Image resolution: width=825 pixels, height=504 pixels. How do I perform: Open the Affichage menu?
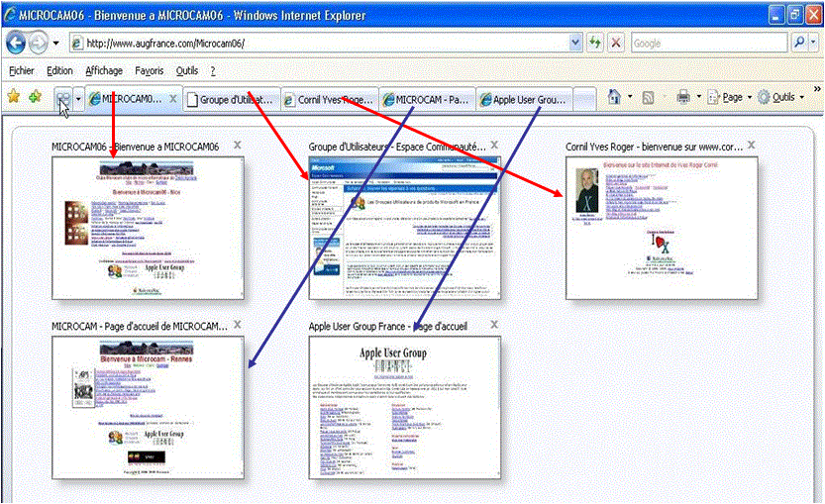tap(104, 70)
